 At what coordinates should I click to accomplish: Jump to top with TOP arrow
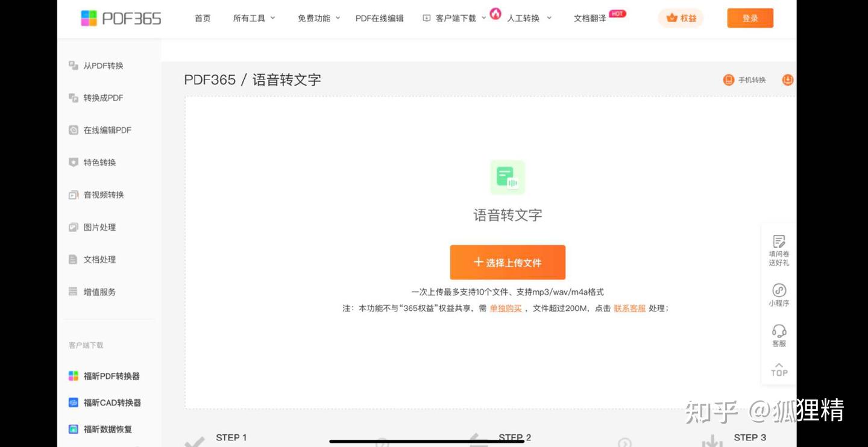tap(779, 370)
